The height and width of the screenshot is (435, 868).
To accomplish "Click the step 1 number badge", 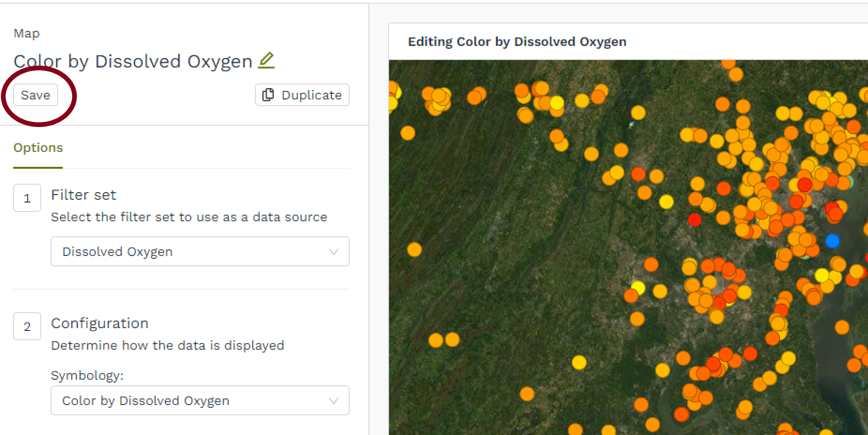I will point(27,198).
